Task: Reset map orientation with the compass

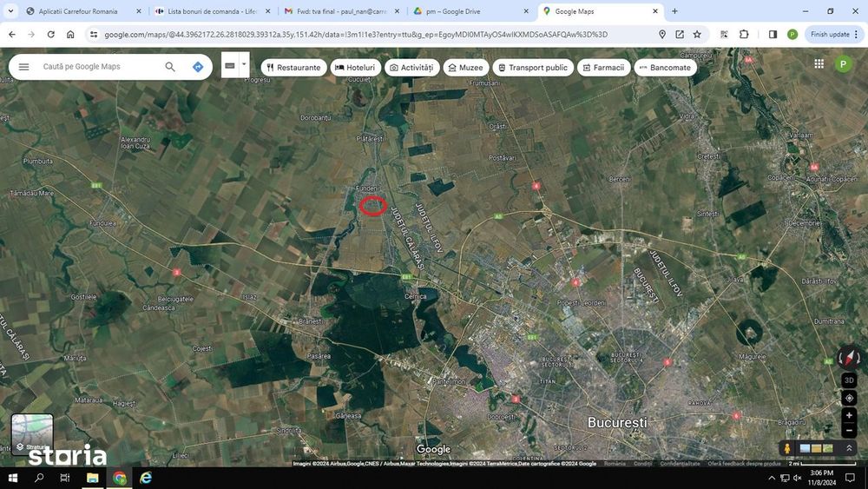Action: tap(849, 357)
